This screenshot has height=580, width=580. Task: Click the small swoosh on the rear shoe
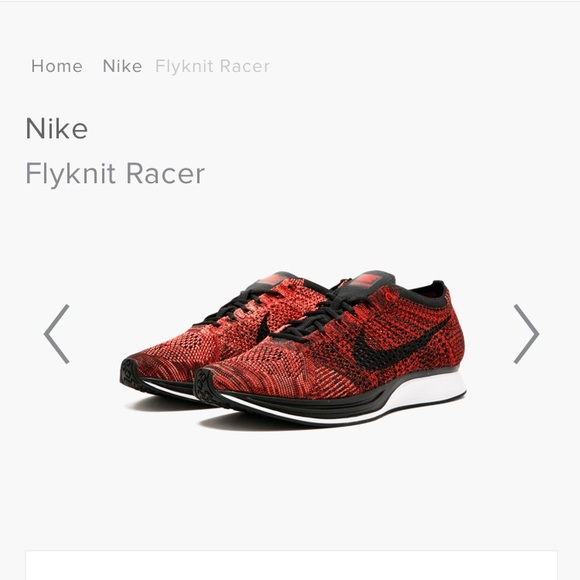[x=263, y=327]
